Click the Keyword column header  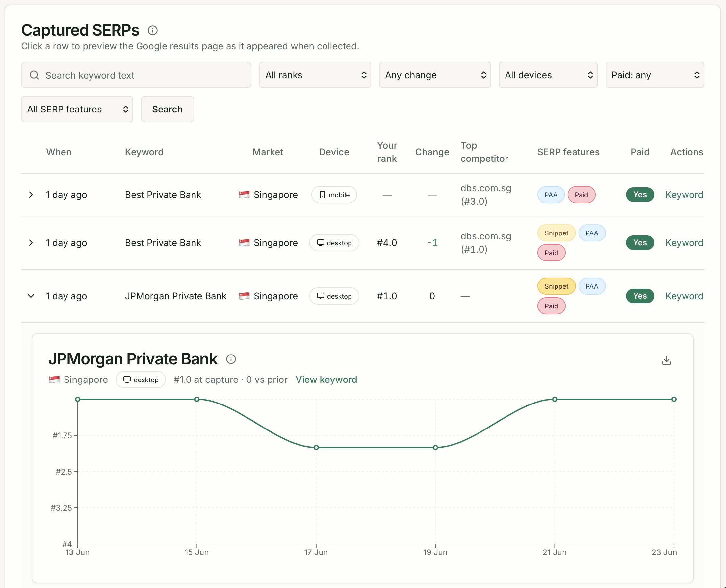pyautogui.click(x=144, y=152)
